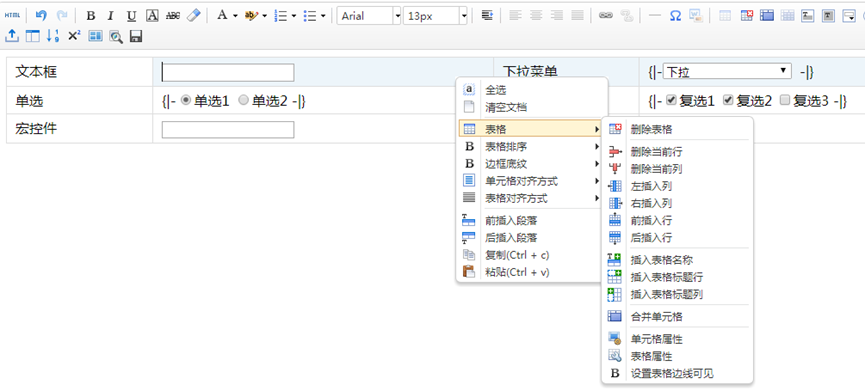The height and width of the screenshot is (391, 865).
Task: Choose 复制(Ctrl + c) from the menu
Action: [x=530, y=255]
